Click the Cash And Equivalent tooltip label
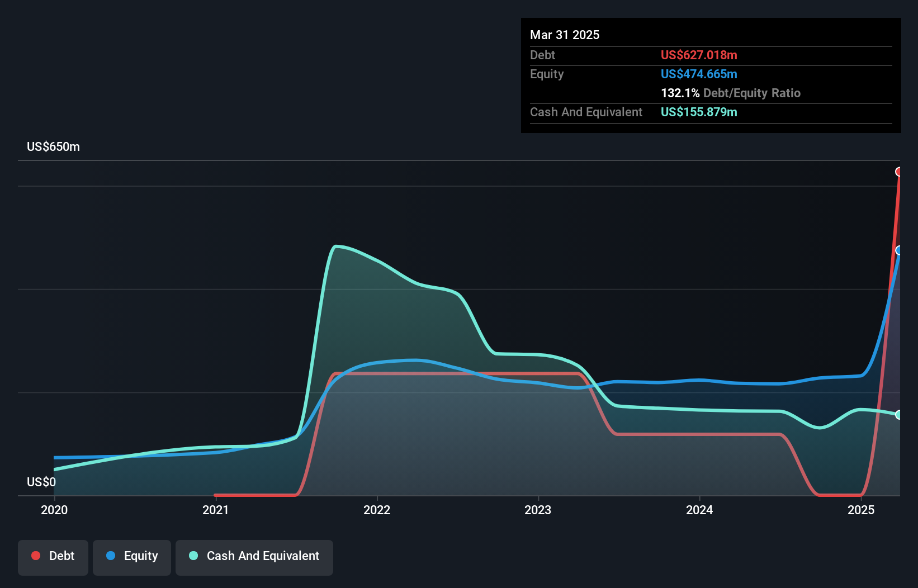Viewport: 918px width, 588px height. (586, 112)
